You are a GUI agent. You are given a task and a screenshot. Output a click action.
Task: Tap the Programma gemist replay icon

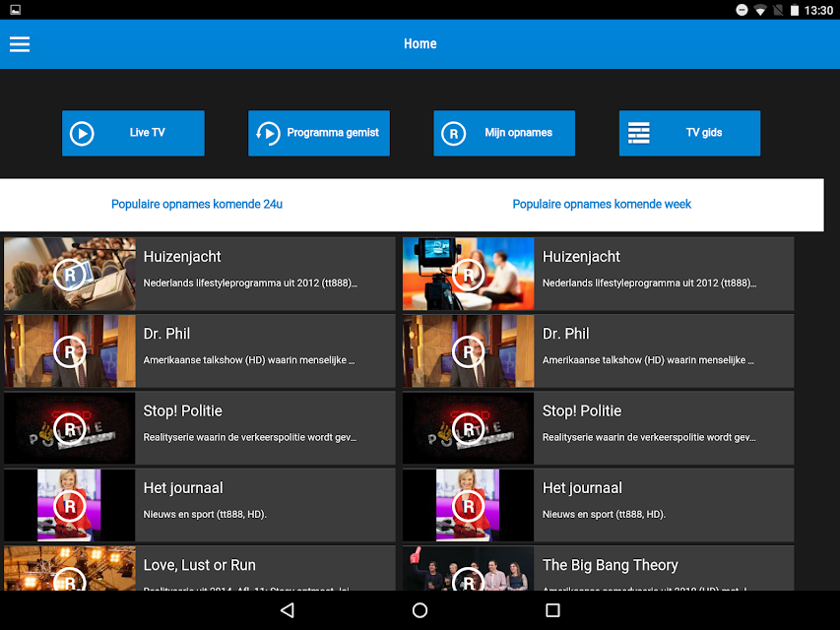click(268, 134)
